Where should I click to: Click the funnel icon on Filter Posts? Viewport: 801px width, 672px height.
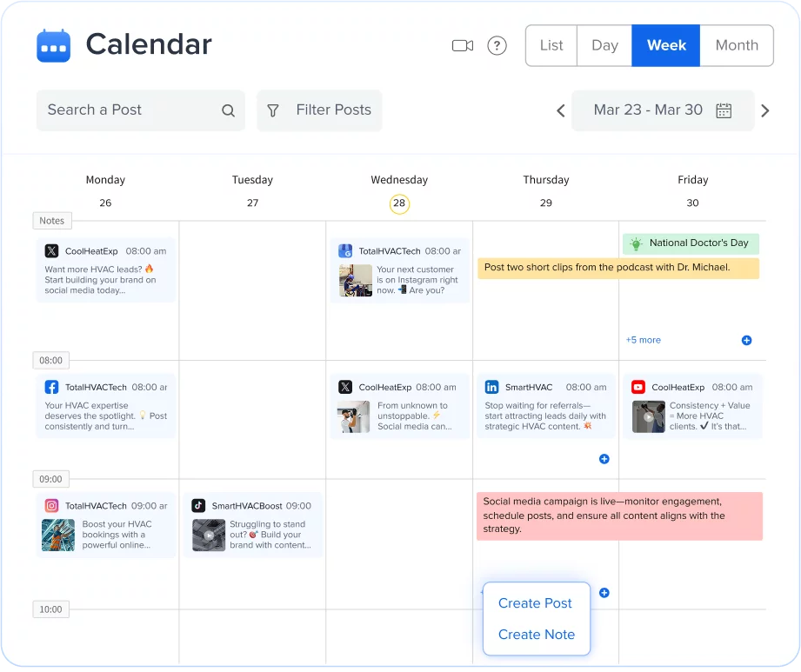(x=273, y=110)
